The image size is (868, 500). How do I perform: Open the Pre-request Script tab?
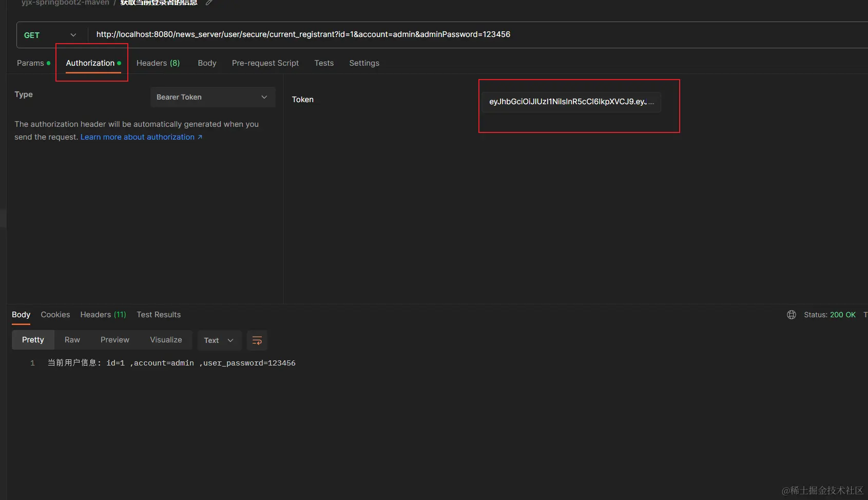(x=265, y=63)
